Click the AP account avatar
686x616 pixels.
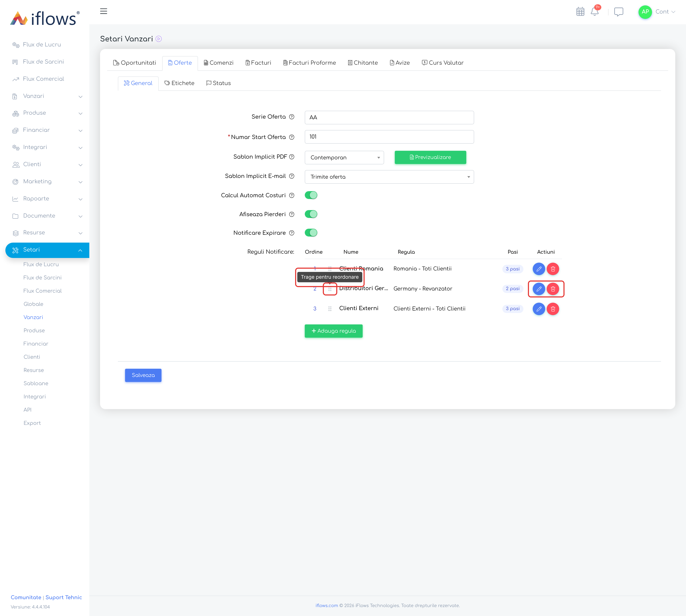tap(645, 11)
